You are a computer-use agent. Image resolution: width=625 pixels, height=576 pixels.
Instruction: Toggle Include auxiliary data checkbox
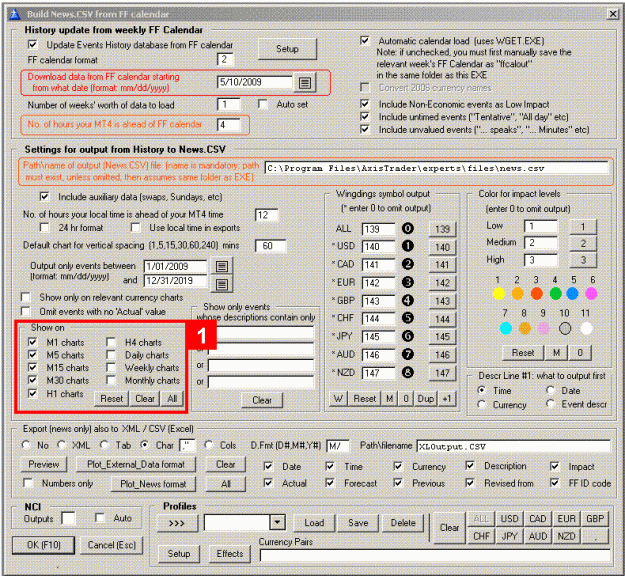[x=44, y=197]
